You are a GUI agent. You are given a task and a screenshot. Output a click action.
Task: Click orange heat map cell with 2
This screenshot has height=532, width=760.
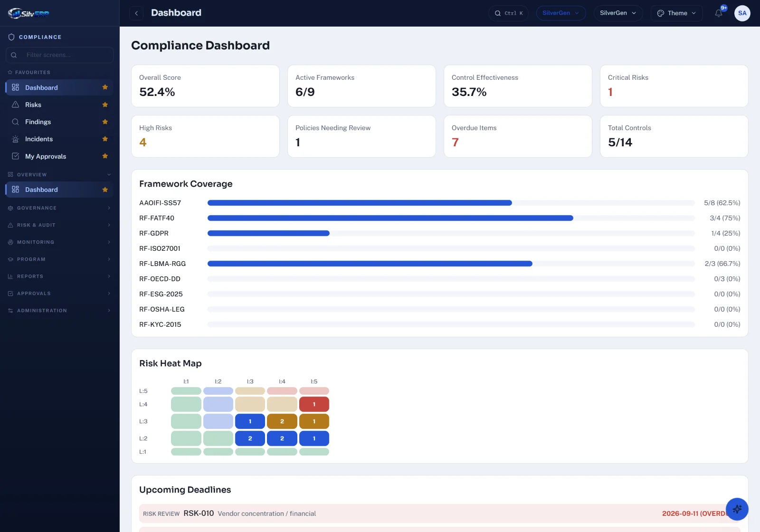(x=282, y=421)
